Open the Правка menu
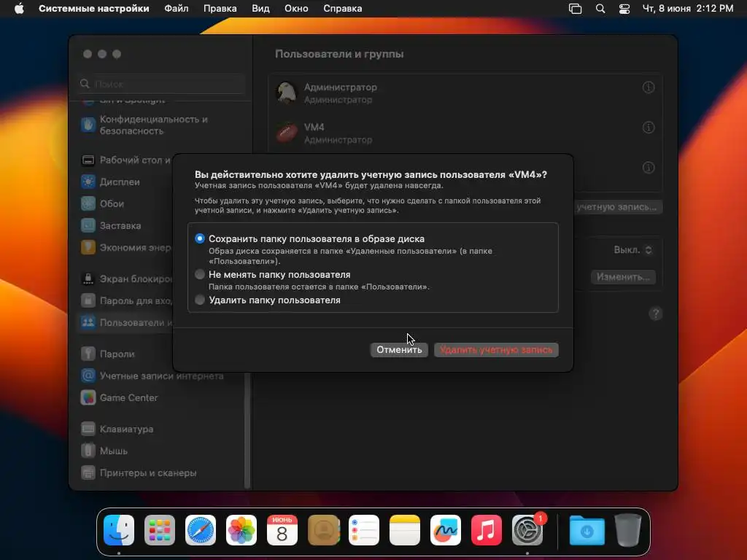 click(220, 9)
